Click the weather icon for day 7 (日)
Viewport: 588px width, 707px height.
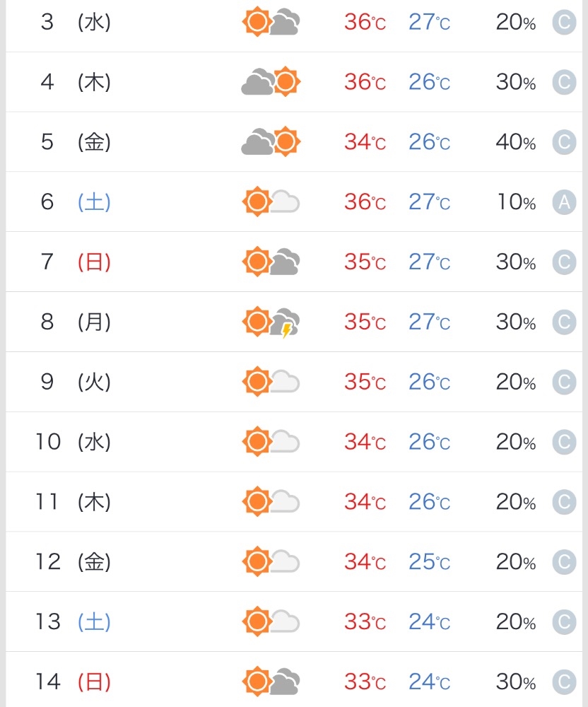(271, 262)
